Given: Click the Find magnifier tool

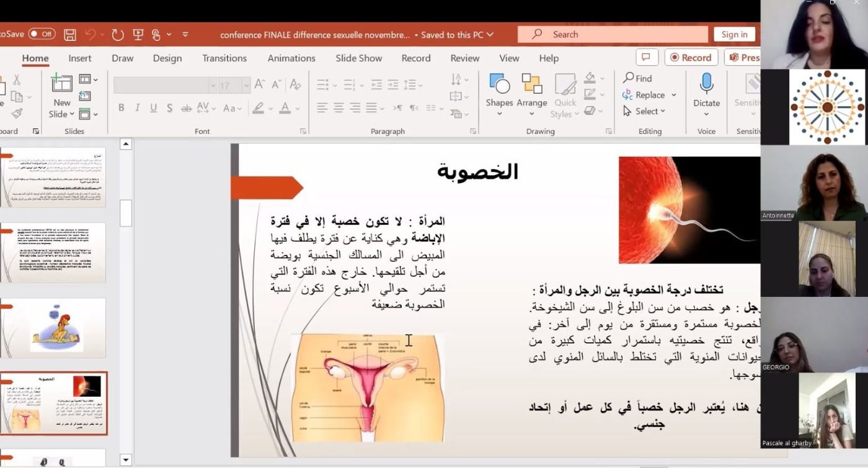Looking at the screenshot, I should [638, 78].
